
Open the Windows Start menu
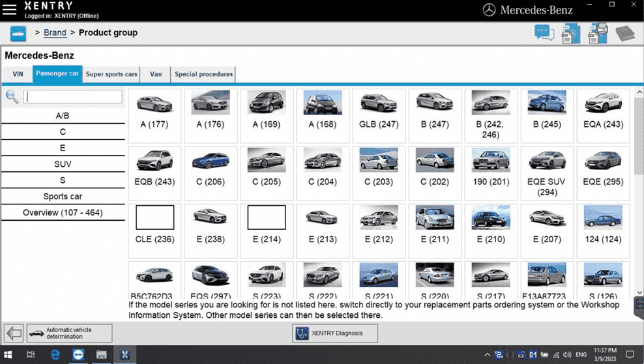[8, 355]
